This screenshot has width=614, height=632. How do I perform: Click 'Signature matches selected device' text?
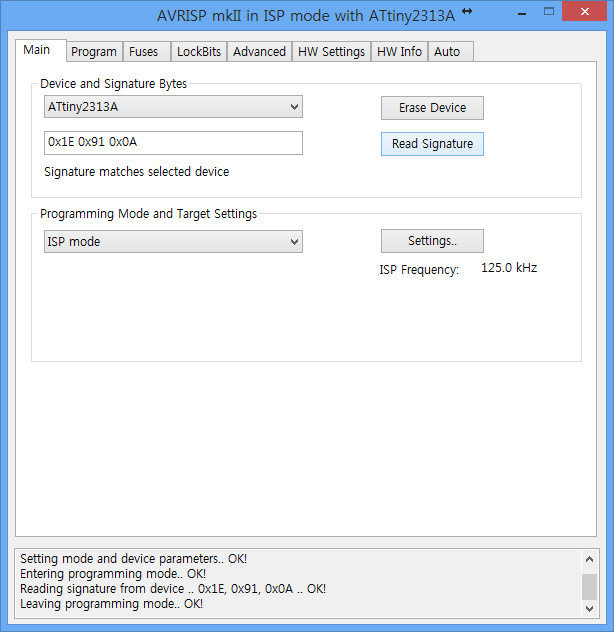pyautogui.click(x=137, y=172)
